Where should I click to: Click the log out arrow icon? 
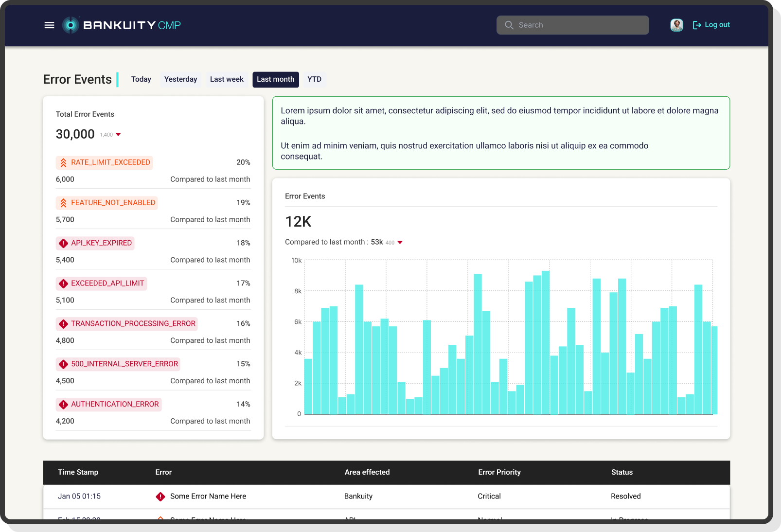point(697,25)
